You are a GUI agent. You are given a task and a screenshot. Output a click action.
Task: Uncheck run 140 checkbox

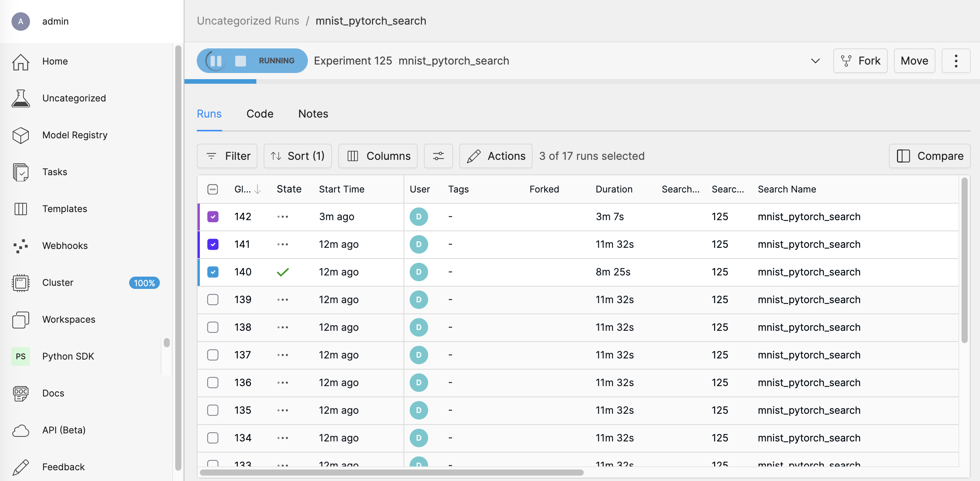(213, 272)
